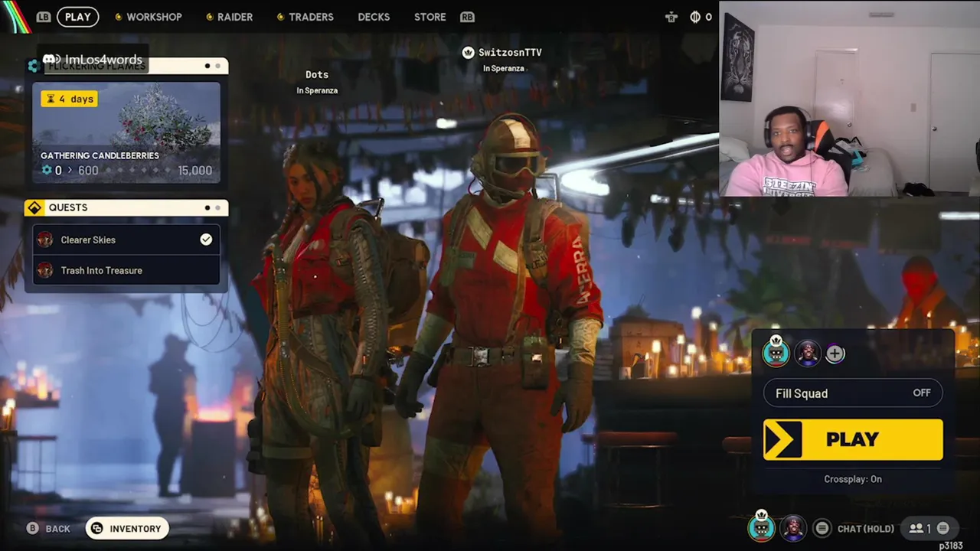
Task: Click the first page dot on Flickering Flames header
Action: [x=207, y=66]
